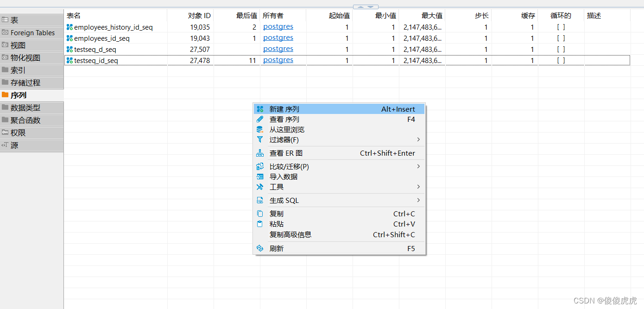Expand the 工具 submenu arrow
The width and height of the screenshot is (644, 309).
click(417, 187)
